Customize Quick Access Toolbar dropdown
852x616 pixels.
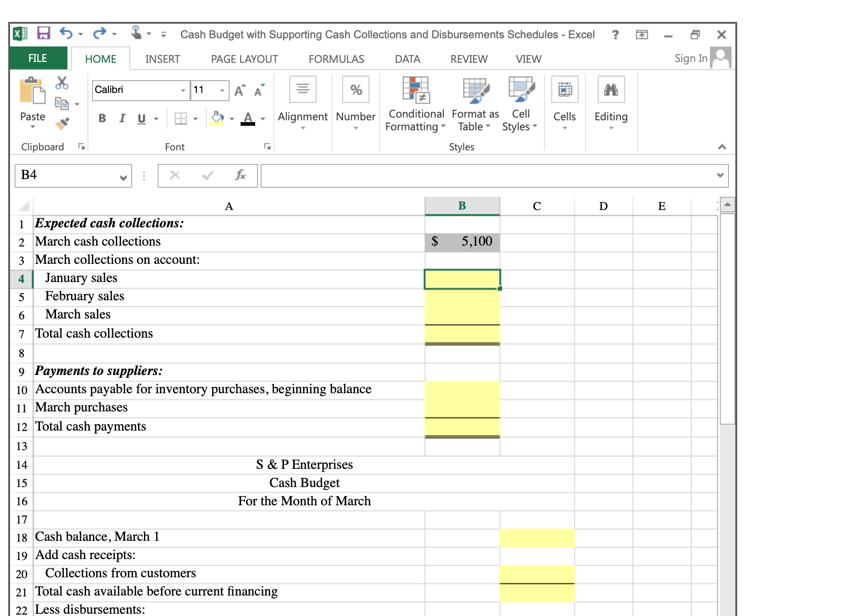pos(164,35)
